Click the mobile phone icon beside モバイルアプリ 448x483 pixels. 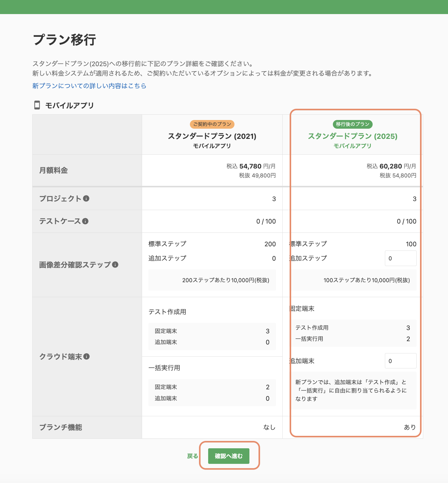[x=37, y=105]
